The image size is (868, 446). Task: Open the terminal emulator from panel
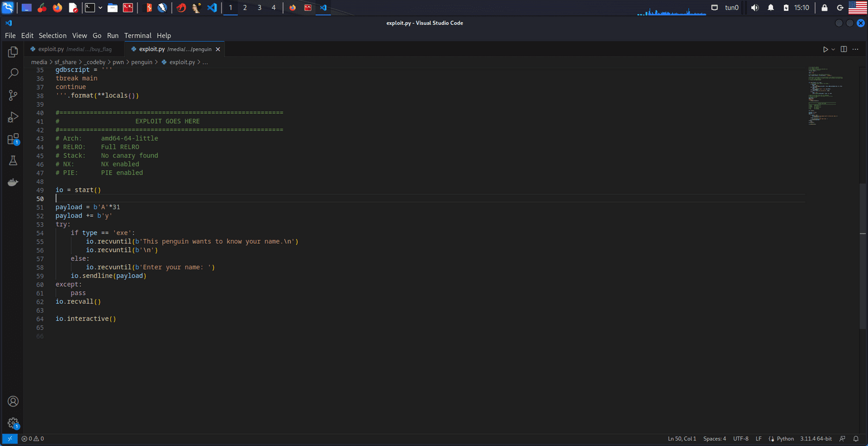[x=90, y=8]
